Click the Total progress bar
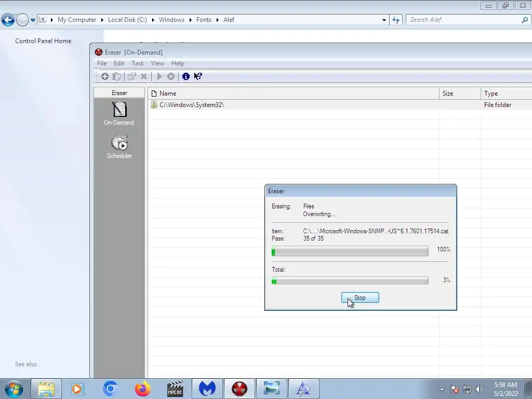The width and height of the screenshot is (532, 399). 350,281
